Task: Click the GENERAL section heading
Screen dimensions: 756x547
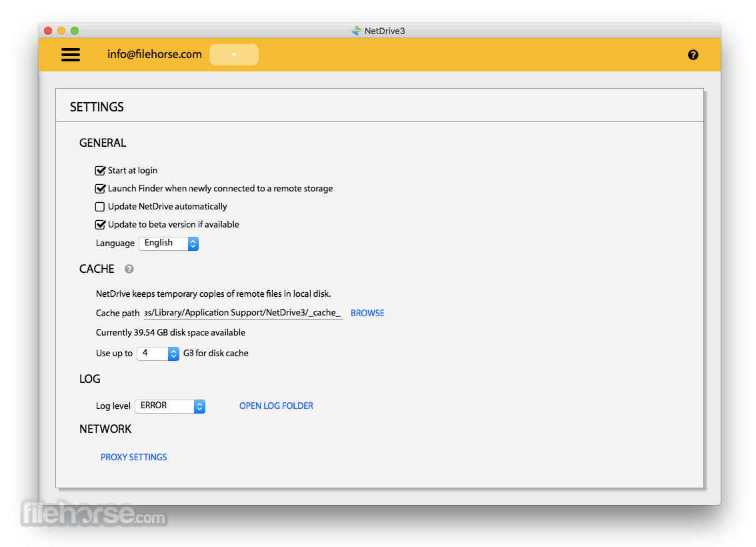Action: point(103,143)
